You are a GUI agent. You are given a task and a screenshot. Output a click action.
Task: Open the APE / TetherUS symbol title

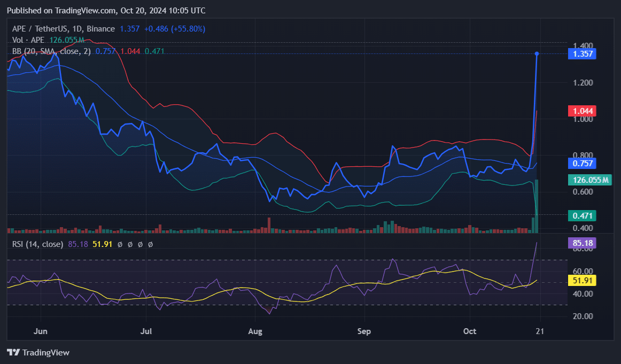pos(63,29)
